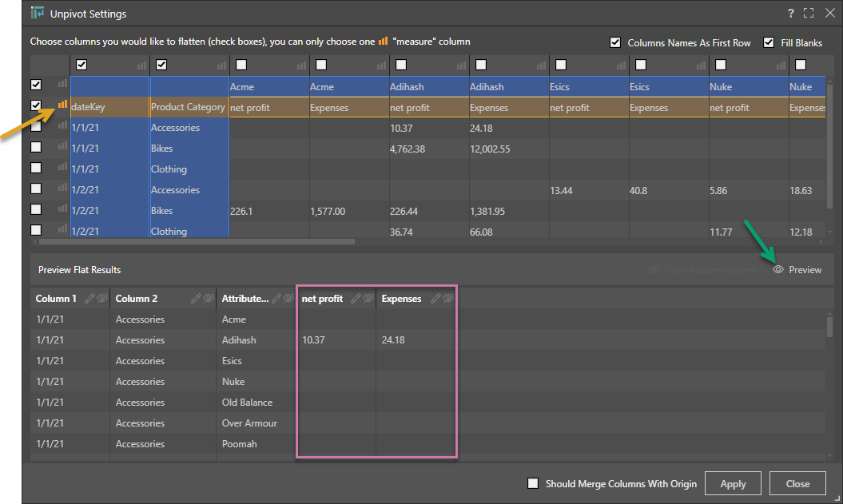
Task: Click the measure bar icon on the first column header
Action: tap(141, 65)
